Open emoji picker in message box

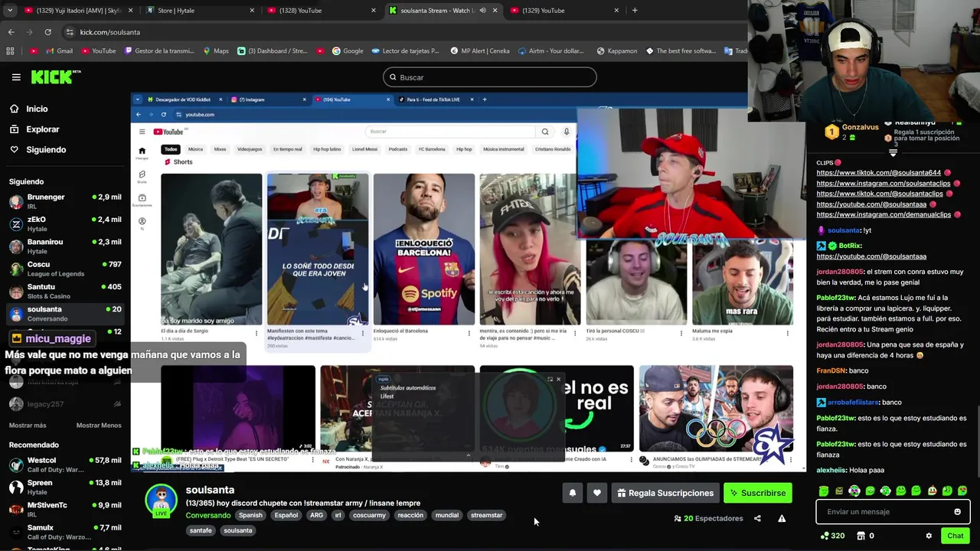point(957,512)
